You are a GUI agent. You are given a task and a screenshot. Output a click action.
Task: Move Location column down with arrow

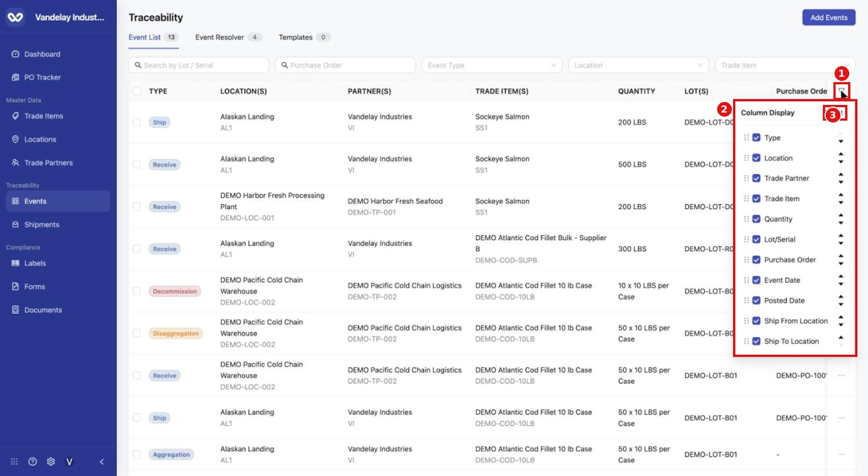click(841, 162)
